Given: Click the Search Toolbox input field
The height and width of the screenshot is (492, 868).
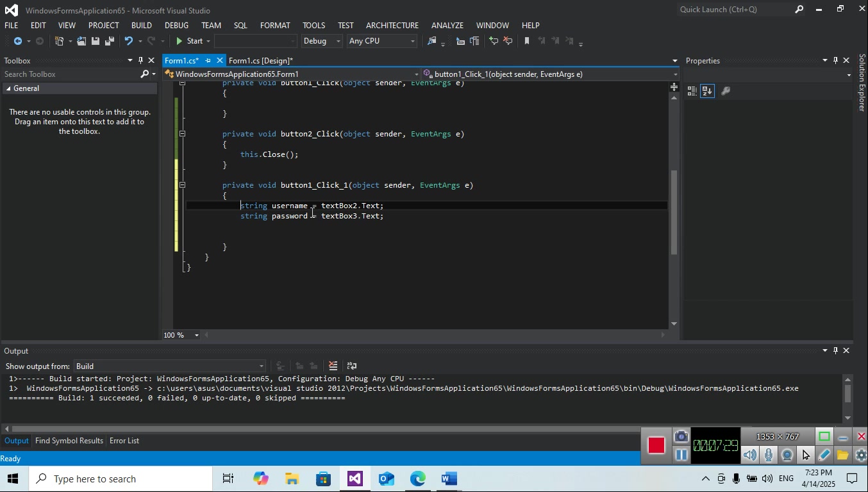Looking at the screenshot, I should (71, 74).
